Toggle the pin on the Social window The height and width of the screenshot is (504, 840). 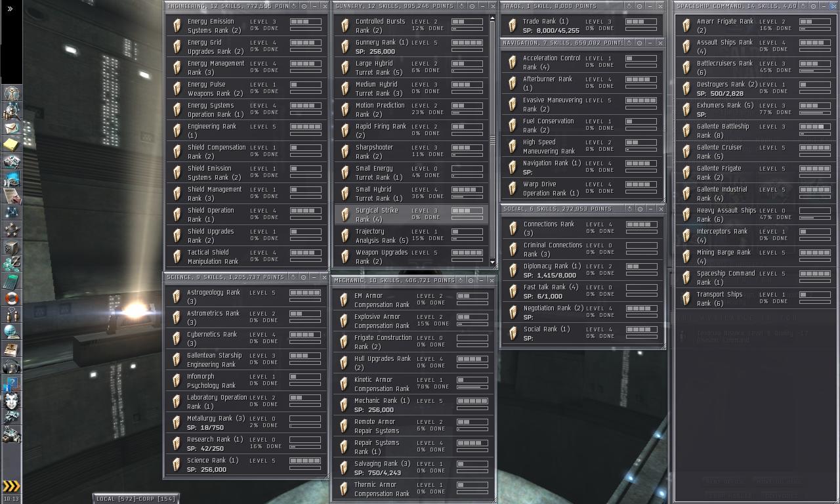click(x=629, y=209)
